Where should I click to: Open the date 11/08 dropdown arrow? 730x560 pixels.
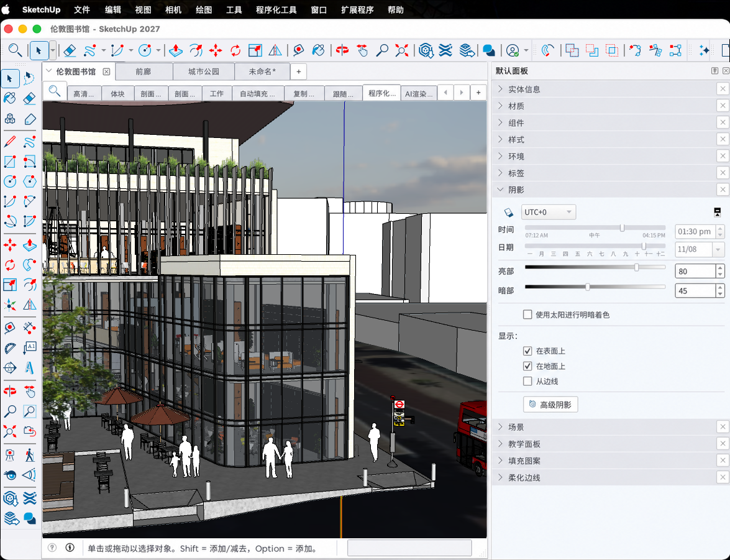tap(718, 249)
